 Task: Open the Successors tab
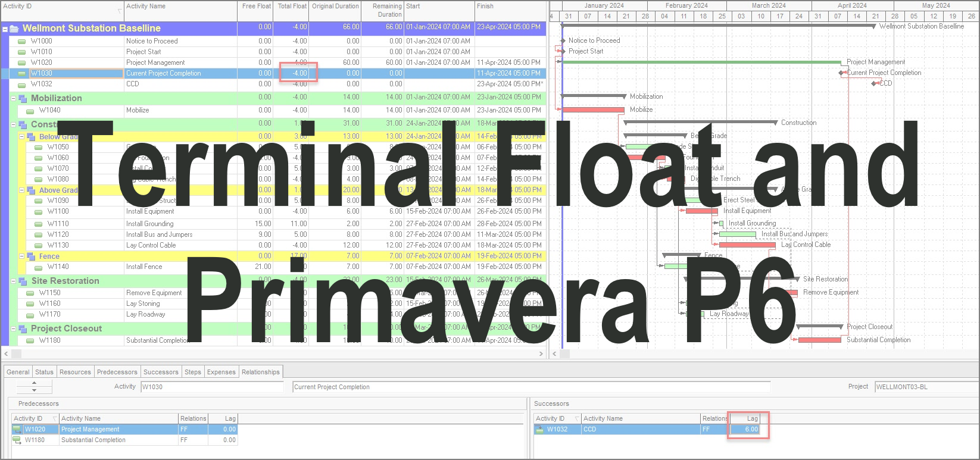(161, 372)
